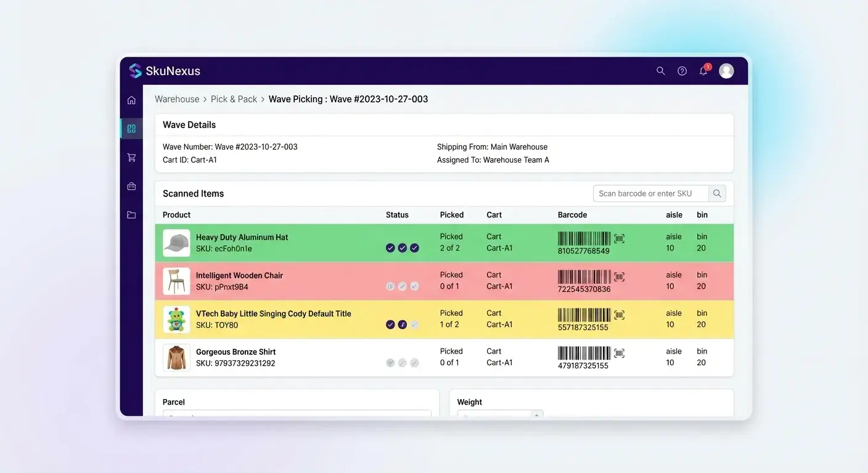Click the Scan barcode or enter SKU field
868x473 pixels.
tap(651, 193)
